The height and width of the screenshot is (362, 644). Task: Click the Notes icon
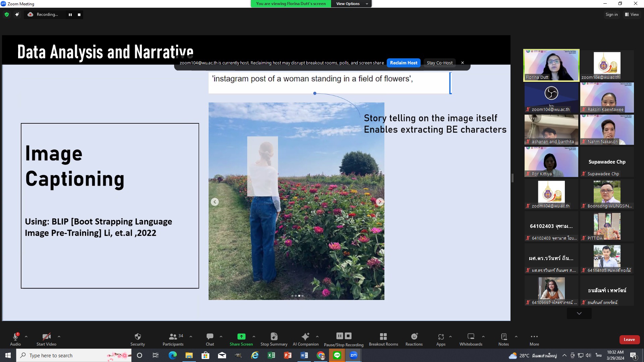point(503,337)
